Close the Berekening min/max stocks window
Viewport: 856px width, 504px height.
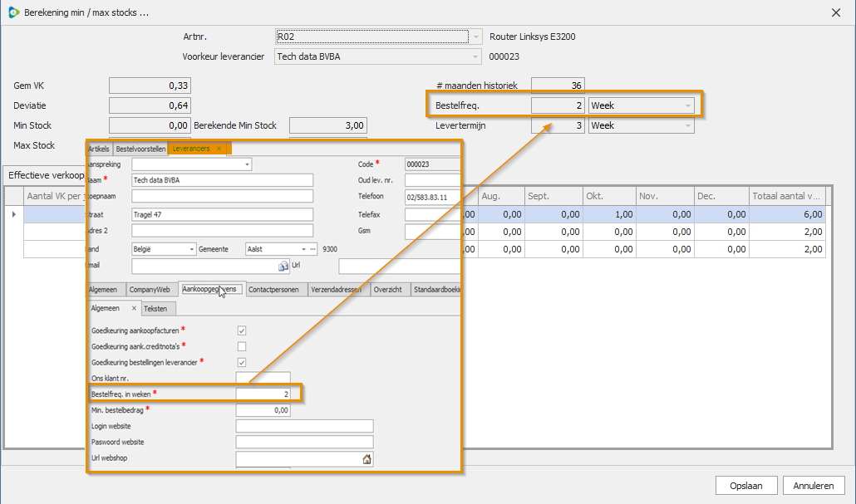click(836, 12)
